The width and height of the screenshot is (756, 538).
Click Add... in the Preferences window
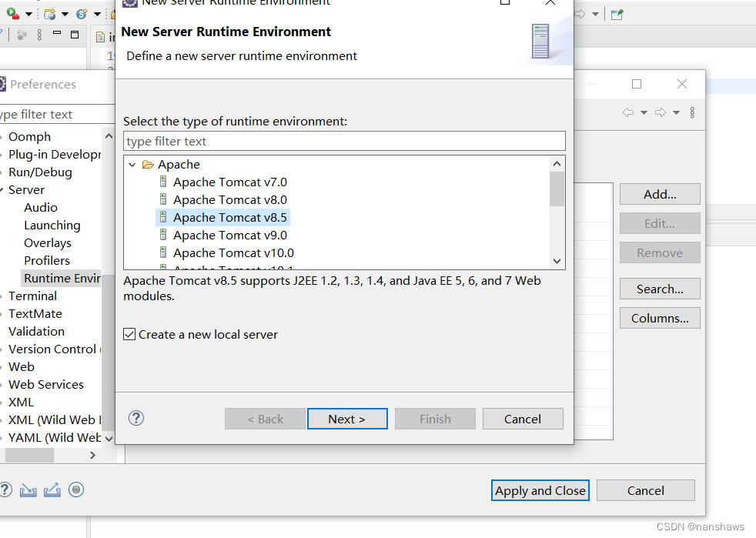(660, 194)
